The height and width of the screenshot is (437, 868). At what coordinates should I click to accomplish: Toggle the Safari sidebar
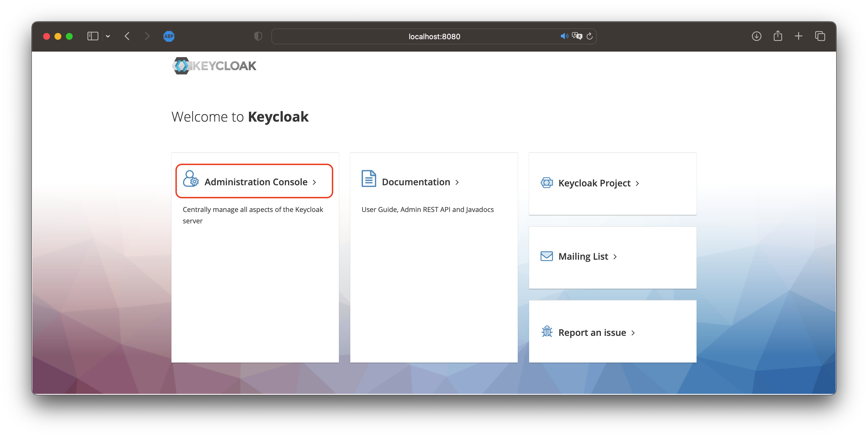[x=93, y=36]
